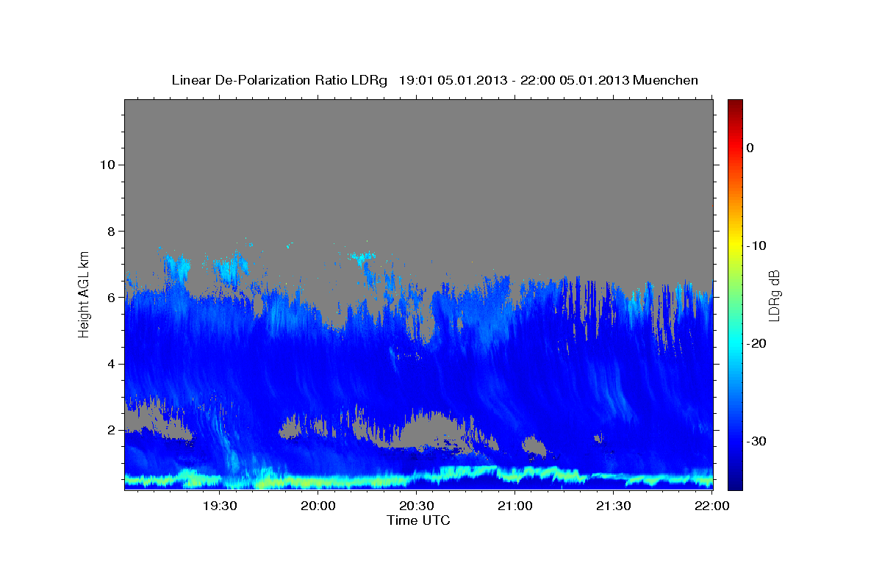The width and height of the screenshot is (882, 588).
Task: Click the "LDRg dB" colorbar label
Action: (774, 295)
